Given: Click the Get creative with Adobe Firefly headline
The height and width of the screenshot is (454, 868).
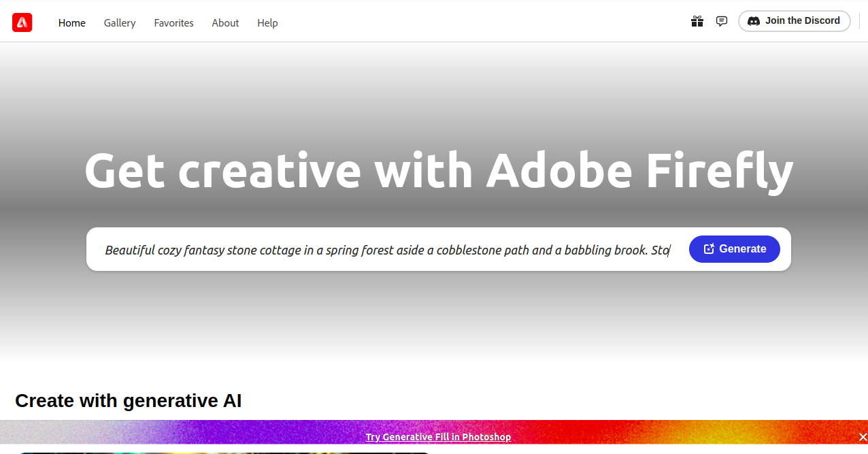Looking at the screenshot, I should coord(439,170).
